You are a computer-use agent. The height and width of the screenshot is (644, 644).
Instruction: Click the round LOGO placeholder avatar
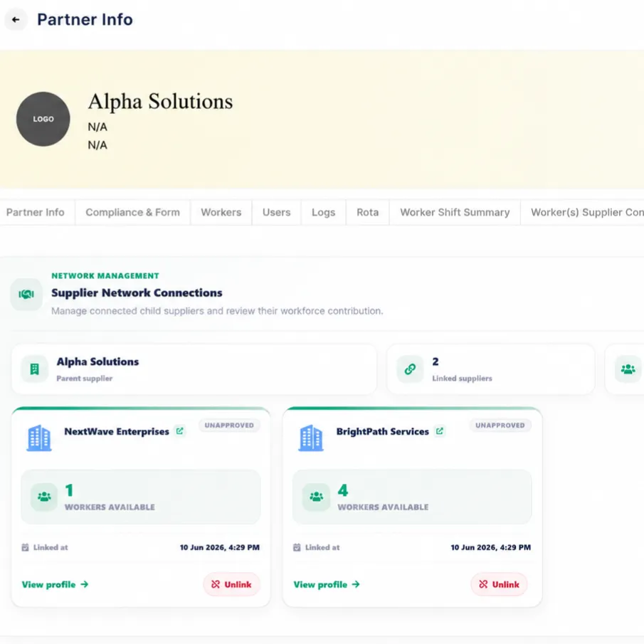43,119
